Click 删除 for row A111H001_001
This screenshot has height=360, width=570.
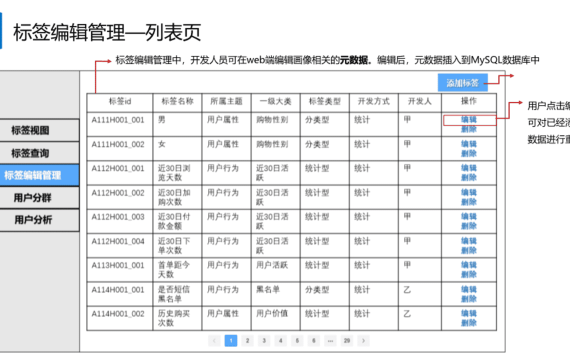click(469, 129)
